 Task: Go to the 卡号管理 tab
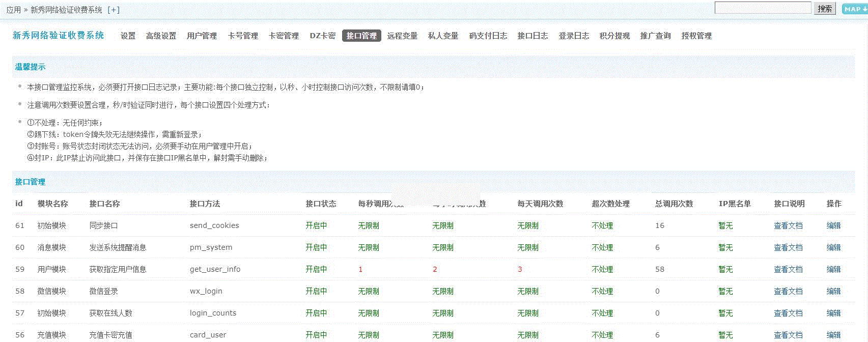(243, 36)
